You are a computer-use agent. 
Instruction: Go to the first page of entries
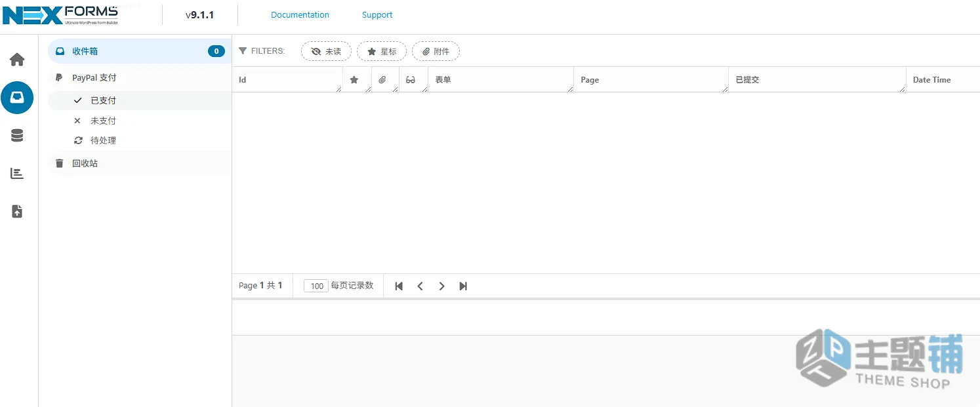coord(399,286)
